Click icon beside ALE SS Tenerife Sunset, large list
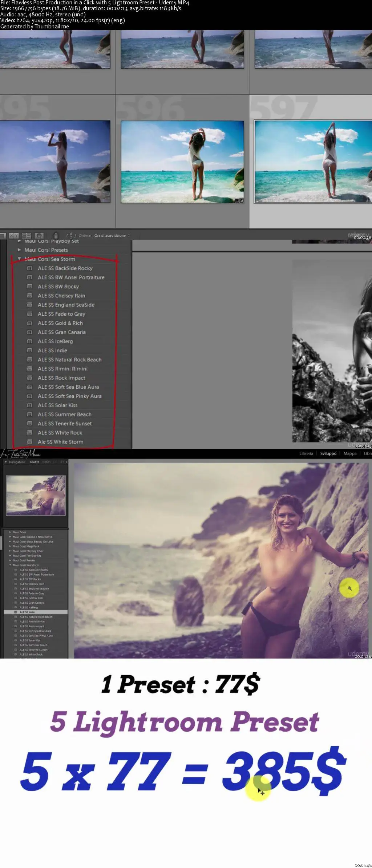This screenshot has height=868, width=372. pyautogui.click(x=30, y=424)
